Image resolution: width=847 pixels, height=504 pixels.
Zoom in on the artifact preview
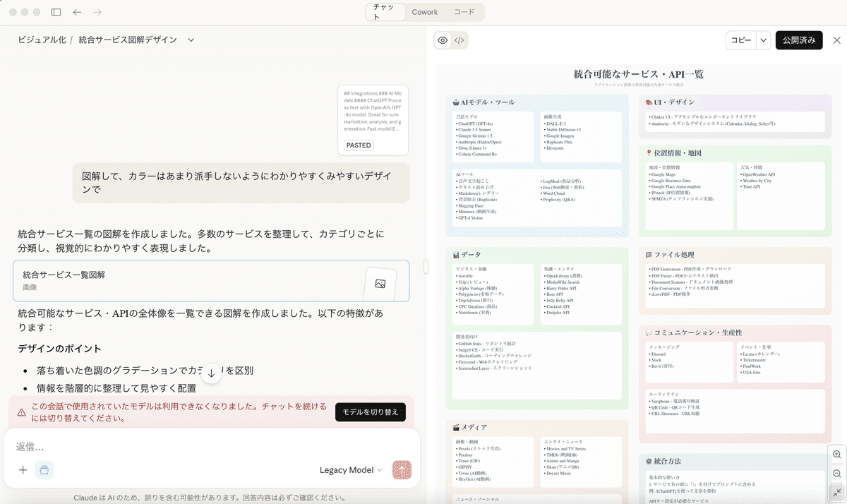pyautogui.click(x=837, y=455)
